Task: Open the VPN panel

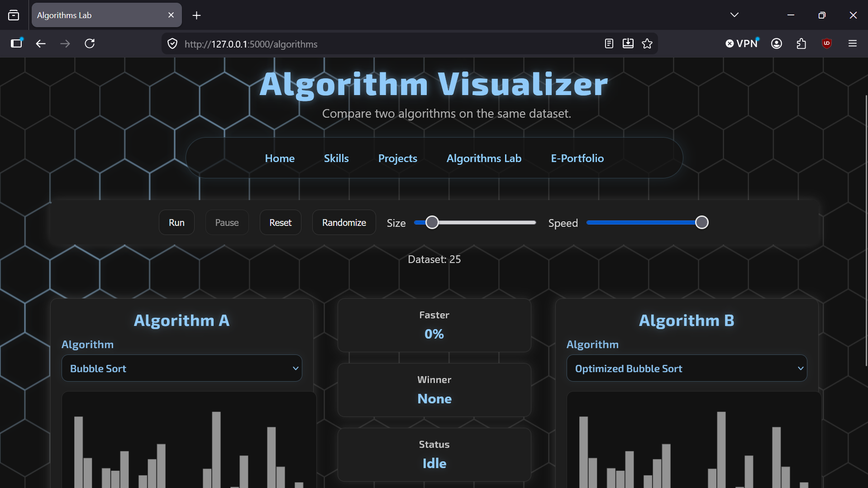Action: click(x=742, y=43)
